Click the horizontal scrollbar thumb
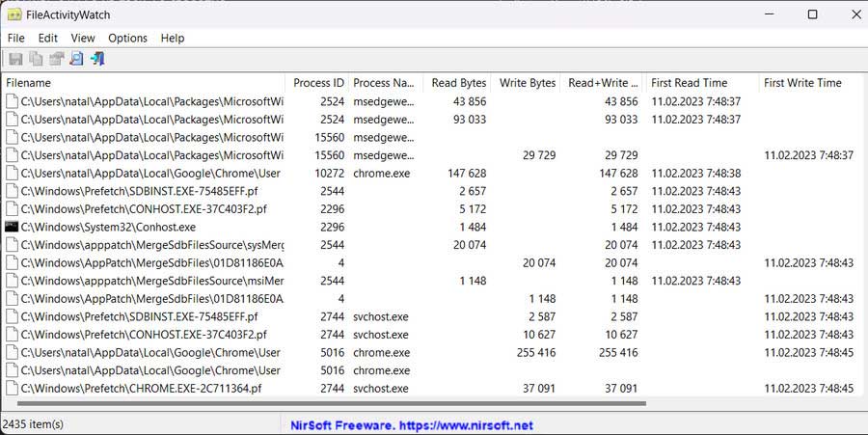Image resolution: width=868 pixels, height=435 pixels. (x=332, y=403)
